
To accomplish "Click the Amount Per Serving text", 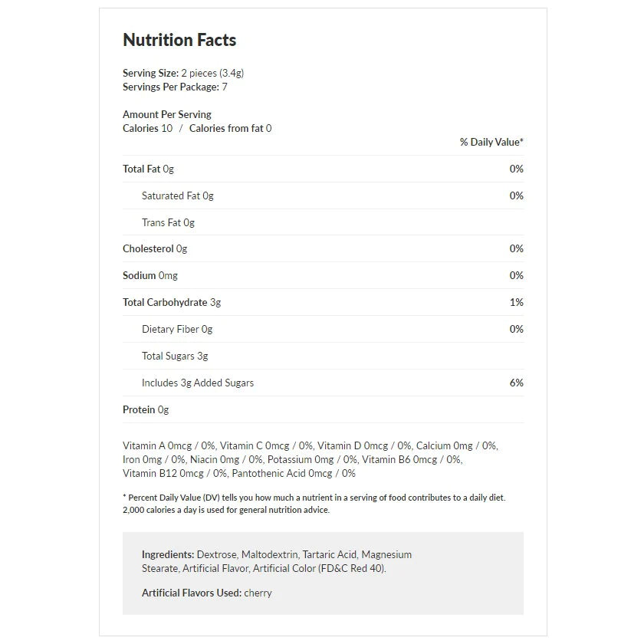I will coord(166,115).
